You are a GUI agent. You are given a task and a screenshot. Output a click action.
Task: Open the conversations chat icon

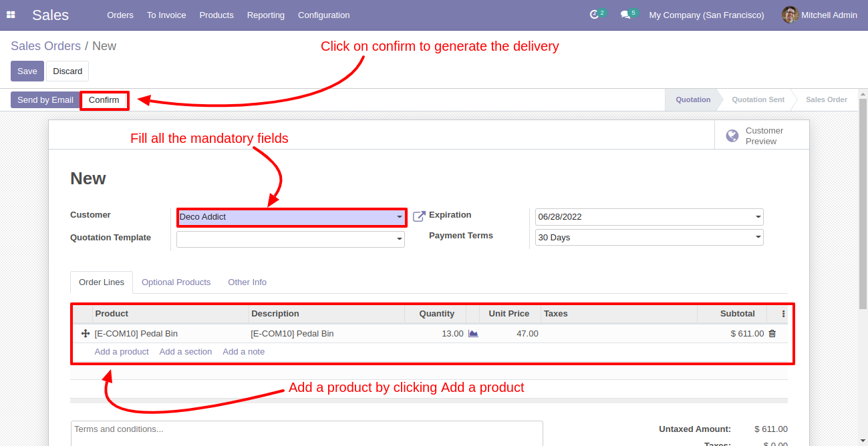pos(625,15)
